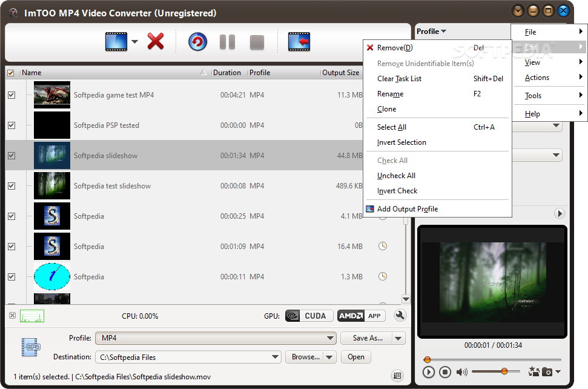Screen dimensions: 588x389
Task: Click the dragon thumbnail of game test MP4
Action: [x=51, y=95]
